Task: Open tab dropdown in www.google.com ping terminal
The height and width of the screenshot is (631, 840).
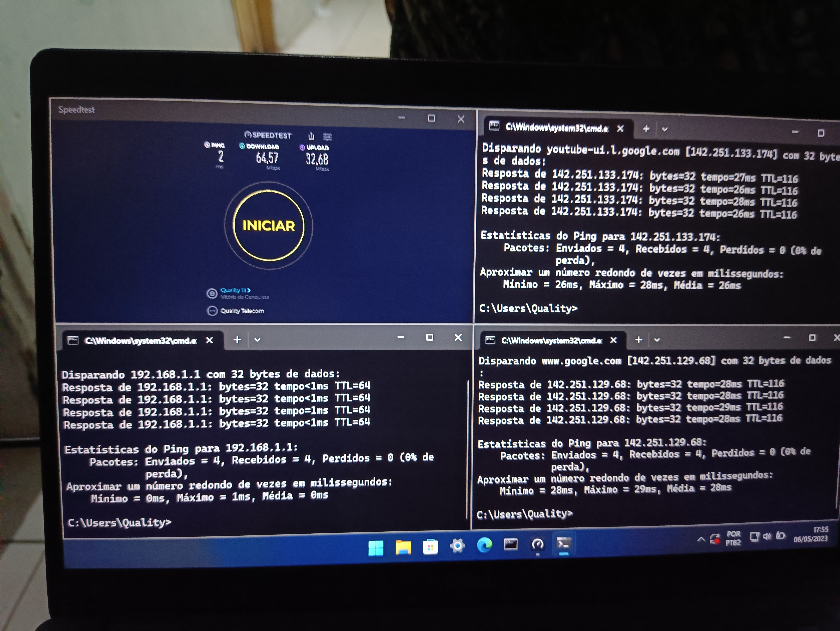Action: click(x=657, y=340)
